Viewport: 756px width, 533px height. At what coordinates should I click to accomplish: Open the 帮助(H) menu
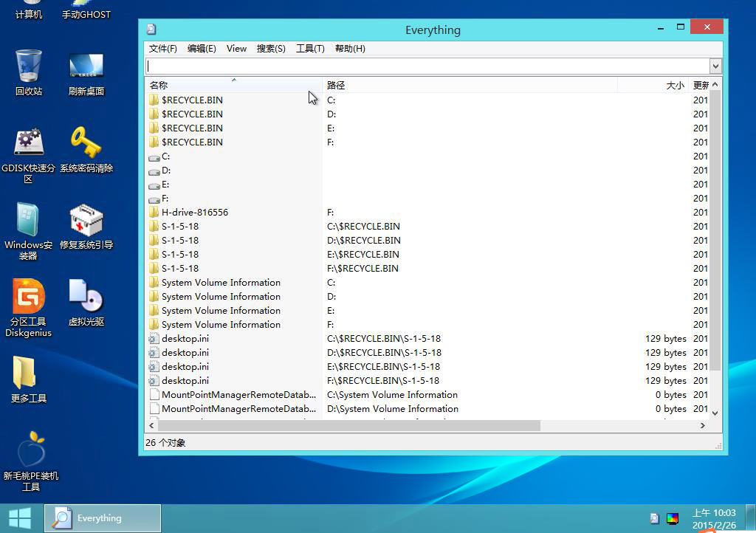(350, 49)
